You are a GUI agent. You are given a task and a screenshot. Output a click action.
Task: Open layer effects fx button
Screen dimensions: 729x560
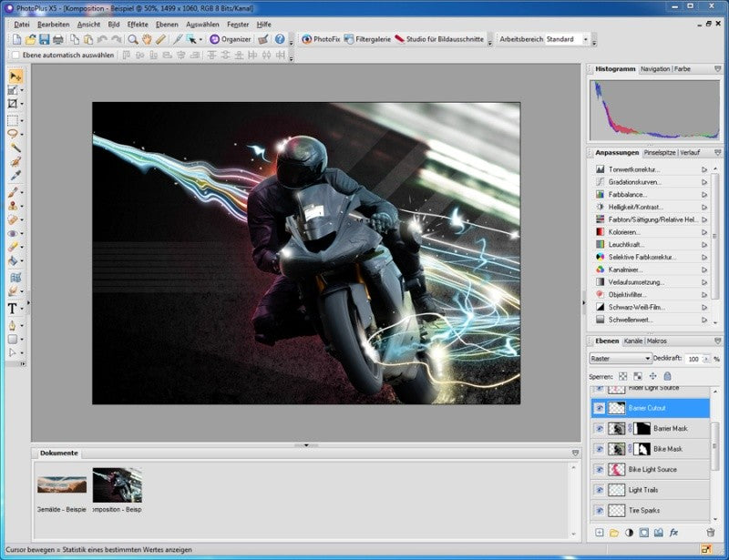673,533
